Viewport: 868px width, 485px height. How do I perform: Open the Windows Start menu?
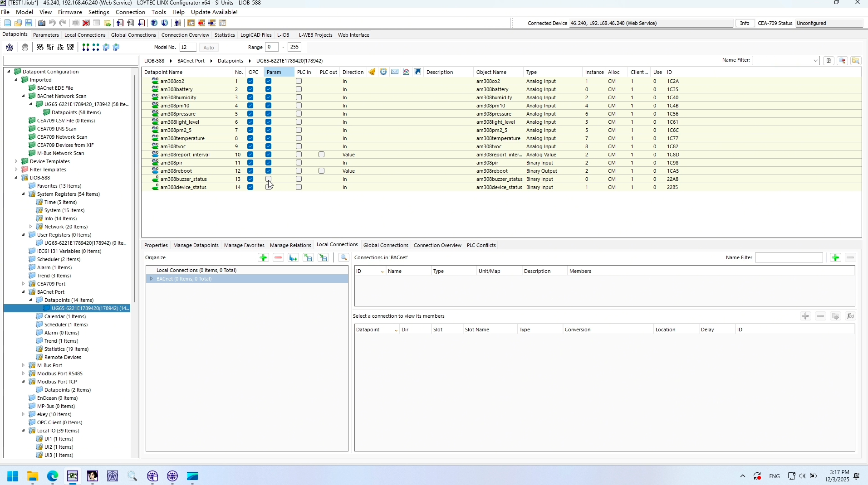tap(13, 476)
